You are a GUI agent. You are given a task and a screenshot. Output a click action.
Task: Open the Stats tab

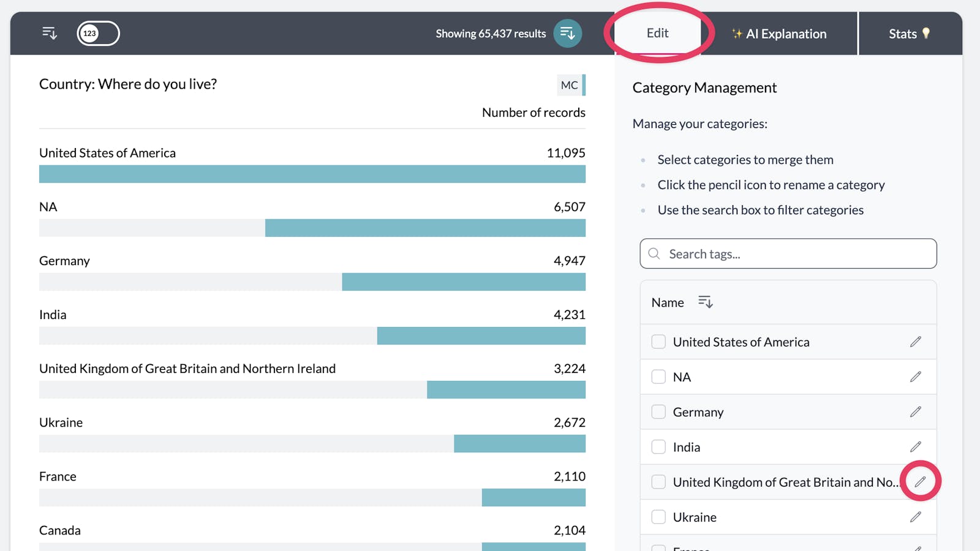[910, 34]
